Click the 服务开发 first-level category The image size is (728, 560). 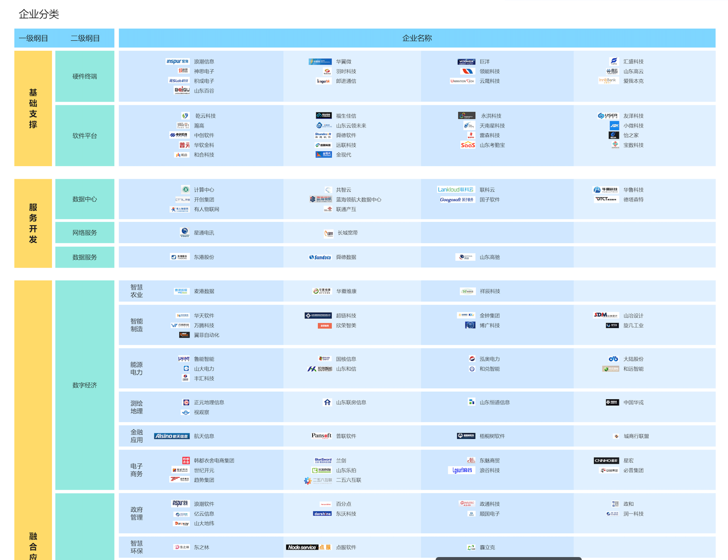pos(33,224)
